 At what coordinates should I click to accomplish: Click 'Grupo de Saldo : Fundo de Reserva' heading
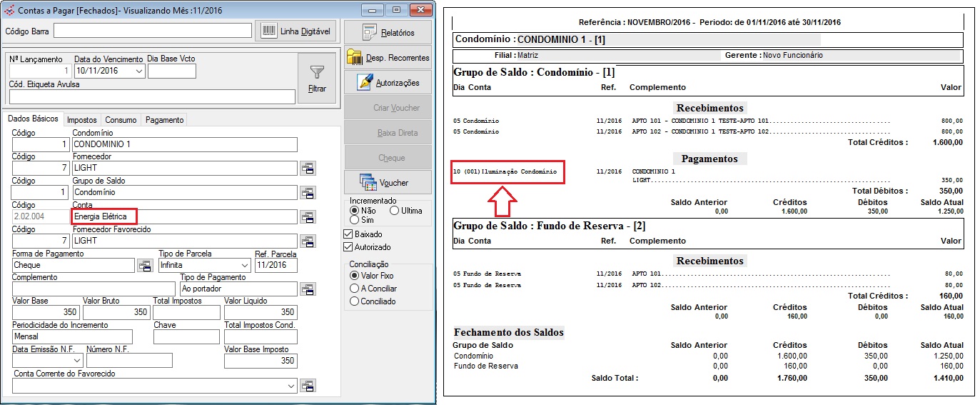point(549,226)
